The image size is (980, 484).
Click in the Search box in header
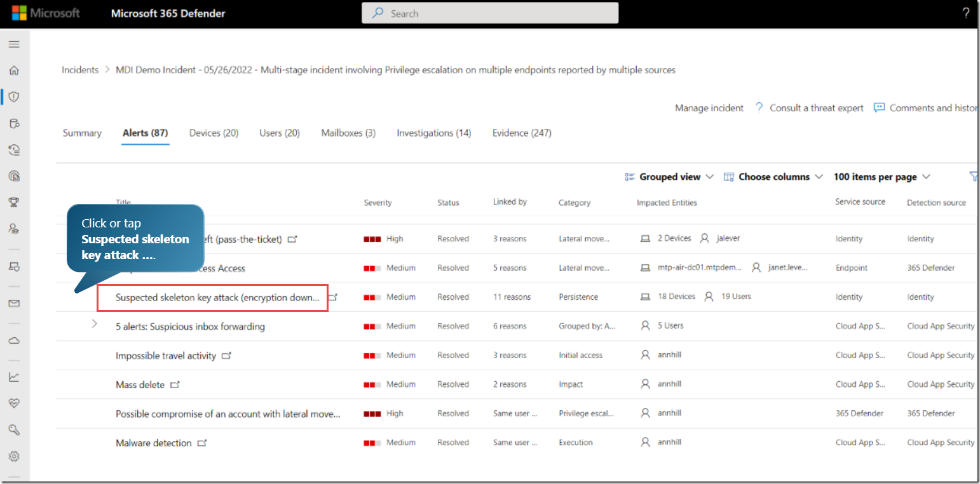tap(490, 13)
